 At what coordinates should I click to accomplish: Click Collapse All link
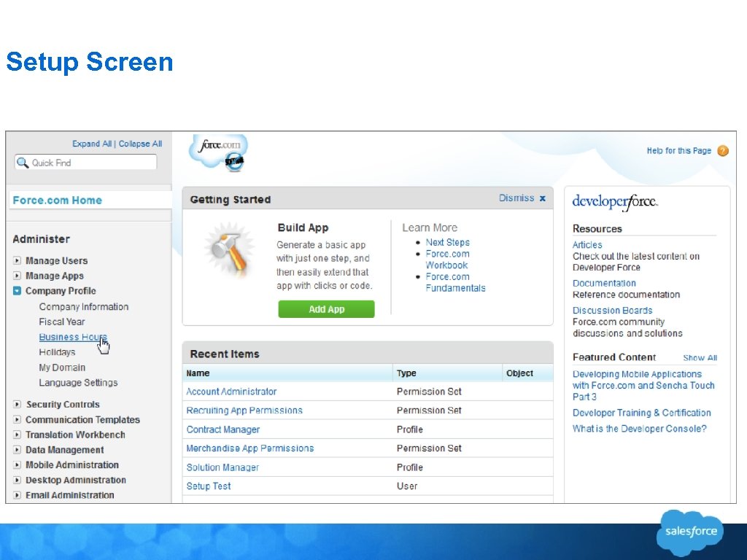coord(141,144)
